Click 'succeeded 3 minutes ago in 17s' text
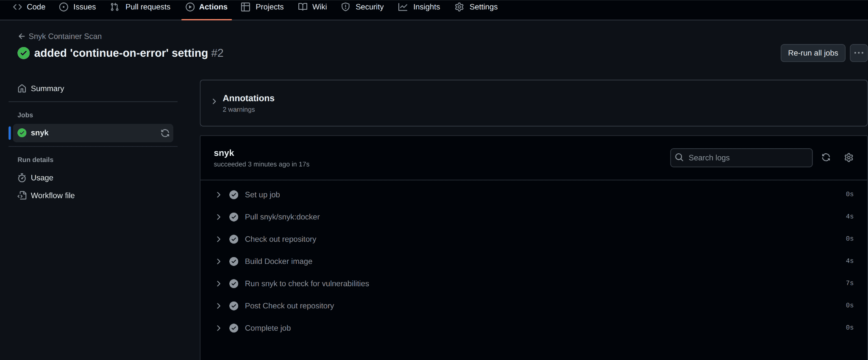Viewport: 868px width, 360px height. click(262, 164)
